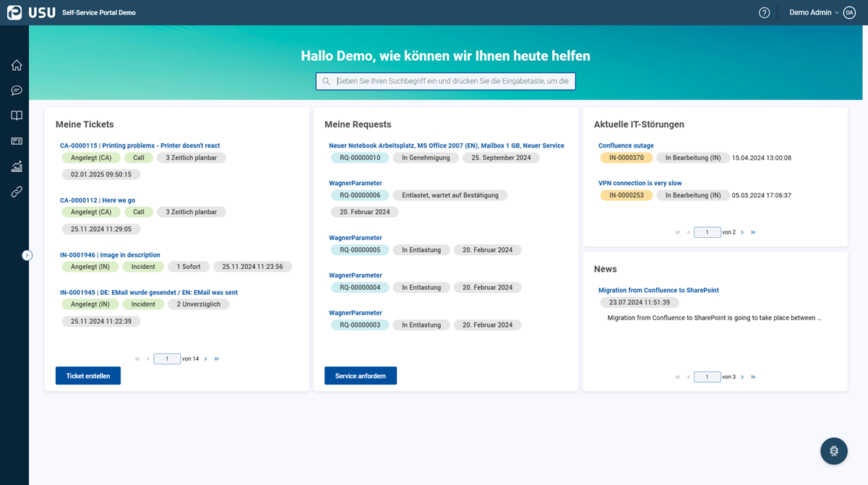This screenshot has height=485, width=868.
Task: Open the help question mark icon
Action: [x=764, y=12]
